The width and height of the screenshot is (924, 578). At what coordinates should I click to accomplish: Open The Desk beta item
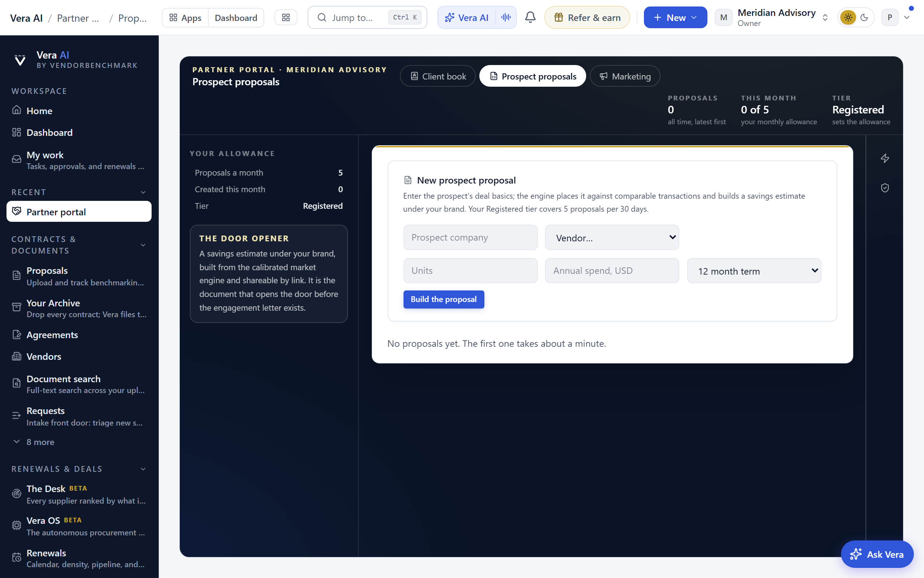point(79,494)
